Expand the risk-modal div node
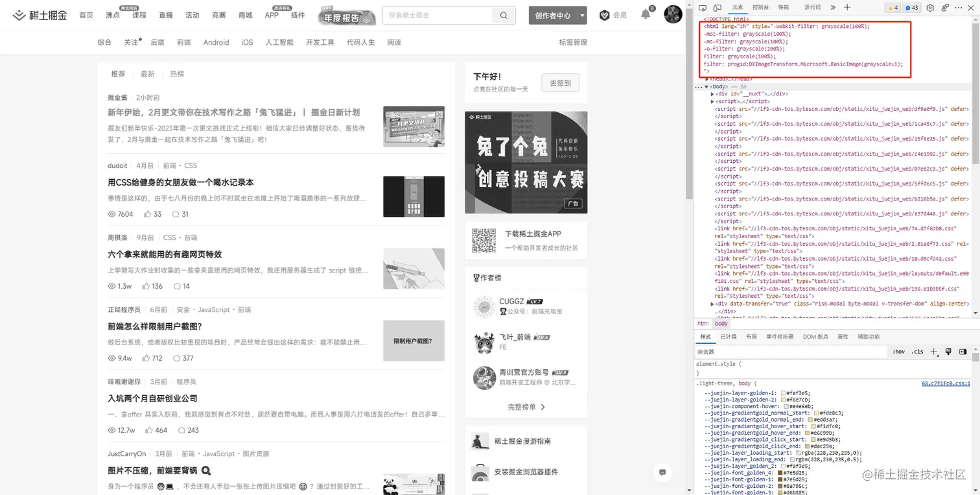Screen dimensions: 980x495 pos(712,304)
